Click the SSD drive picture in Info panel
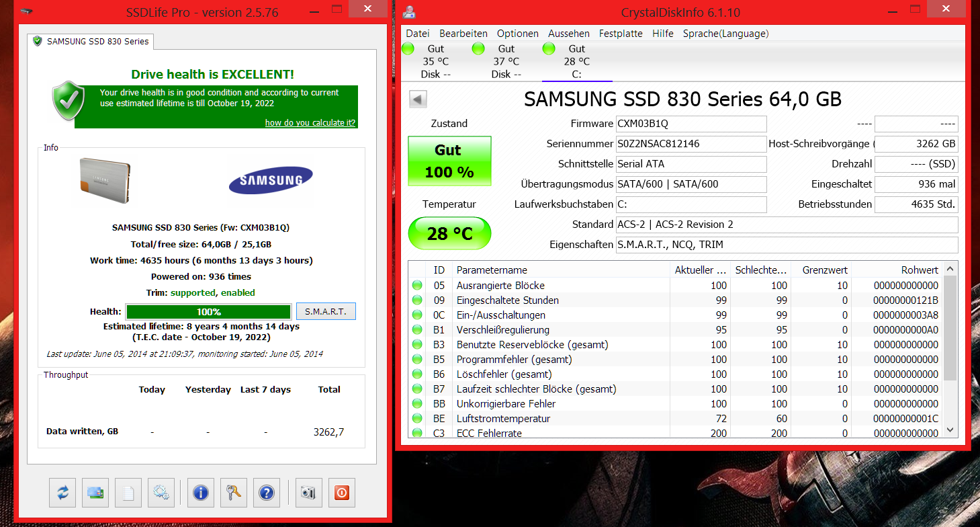Viewport: 980px width, 527px height. click(x=104, y=180)
